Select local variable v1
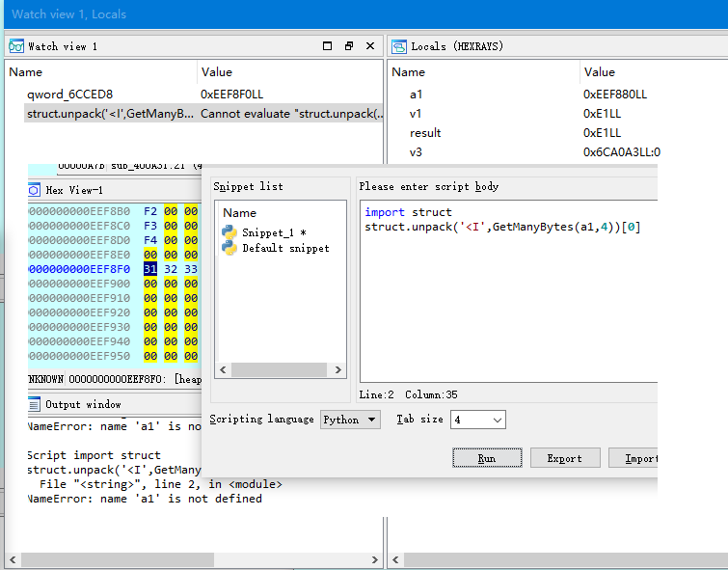The height and width of the screenshot is (570, 728). 416,114
